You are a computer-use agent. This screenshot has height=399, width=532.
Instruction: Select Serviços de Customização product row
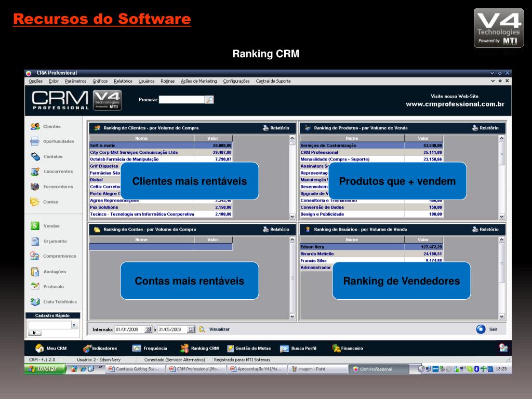tap(371, 145)
